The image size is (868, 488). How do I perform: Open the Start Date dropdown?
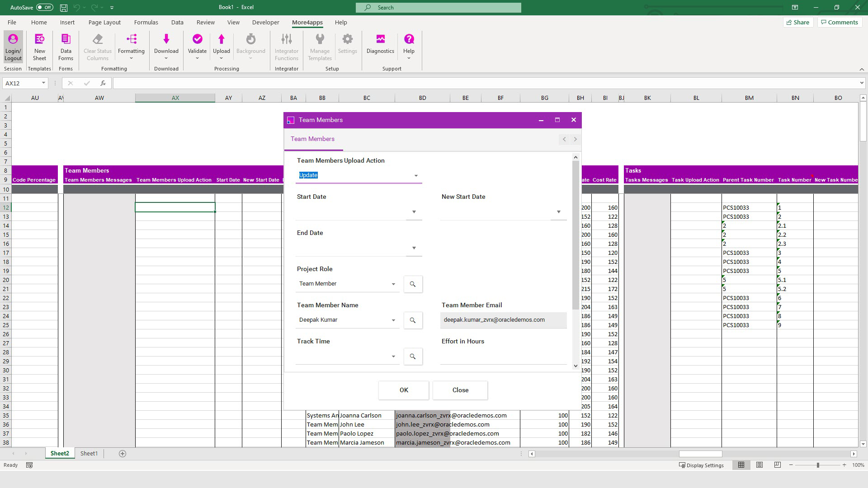[x=414, y=212]
